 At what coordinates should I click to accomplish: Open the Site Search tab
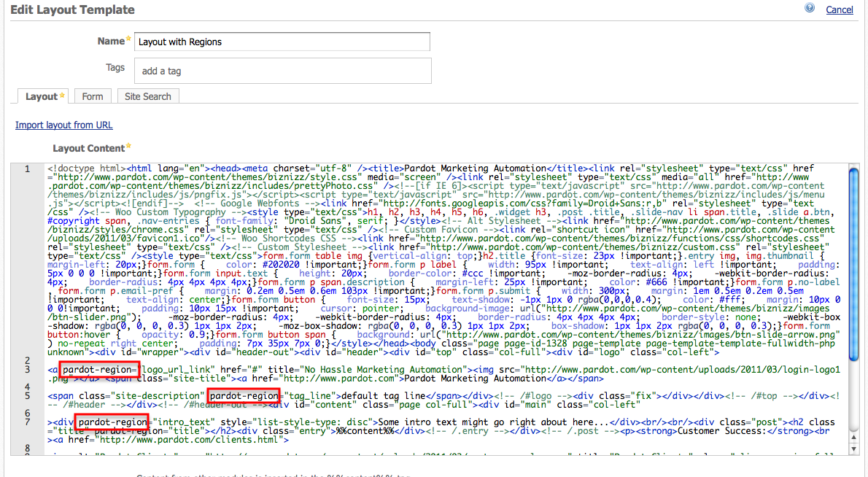click(148, 96)
